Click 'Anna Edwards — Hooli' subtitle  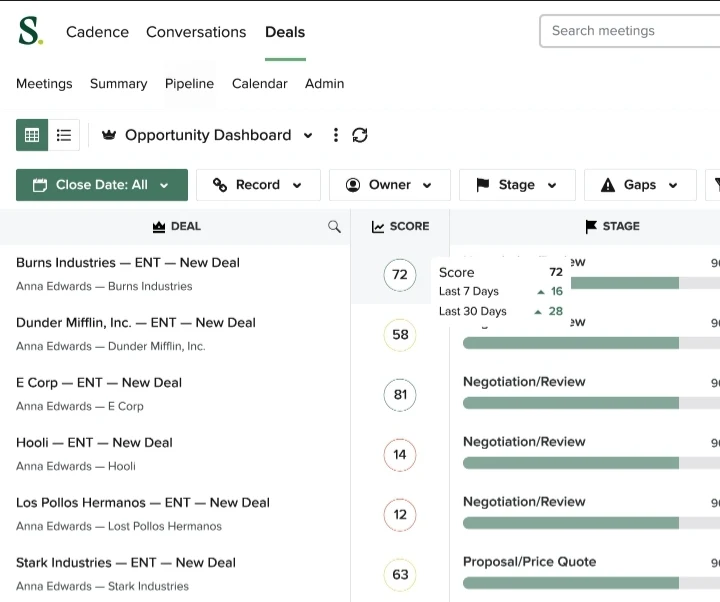click(76, 466)
